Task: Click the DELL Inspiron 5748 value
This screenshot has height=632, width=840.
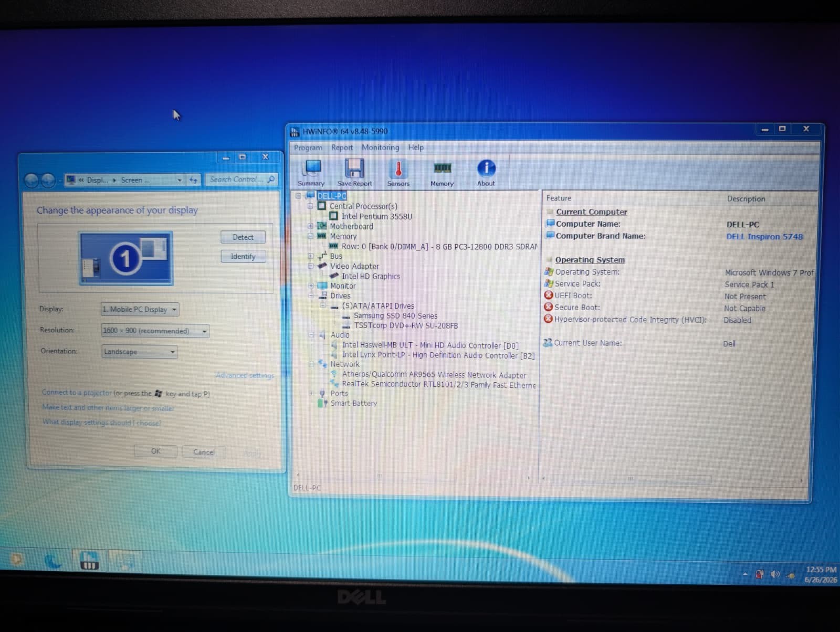Action: (x=764, y=237)
